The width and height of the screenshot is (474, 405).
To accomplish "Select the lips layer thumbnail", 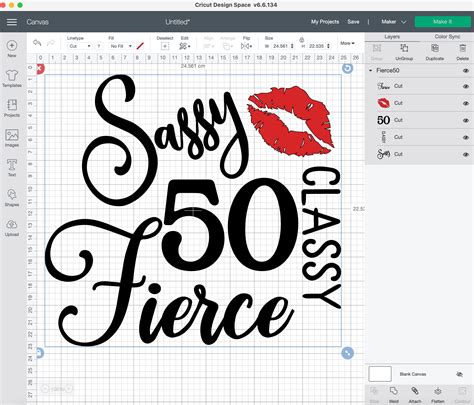I will (x=383, y=103).
